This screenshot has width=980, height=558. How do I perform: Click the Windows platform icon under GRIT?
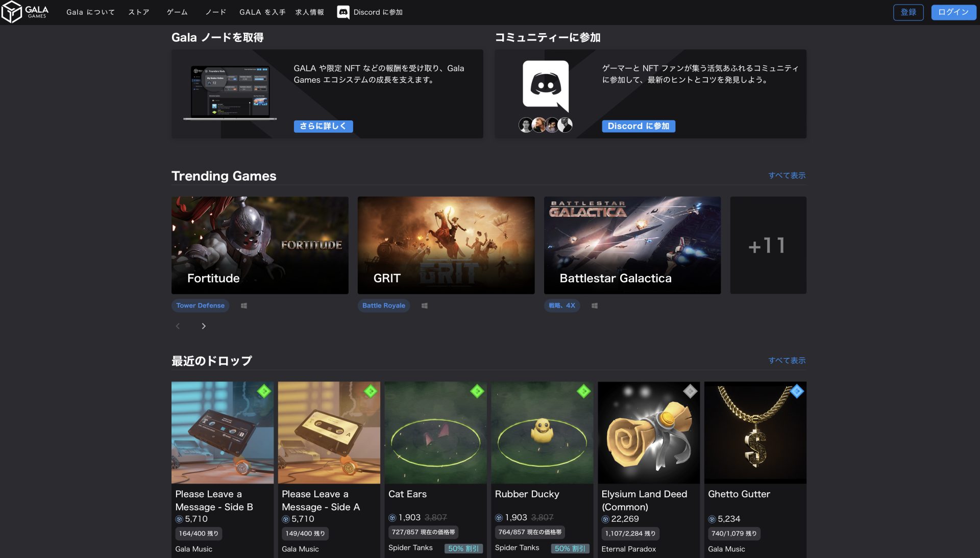coord(424,306)
